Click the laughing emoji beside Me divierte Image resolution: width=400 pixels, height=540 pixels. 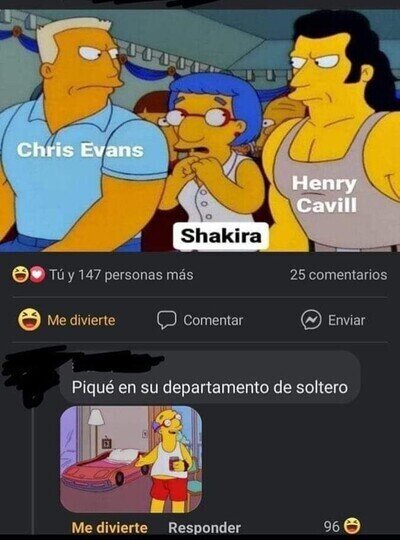[x=29, y=320]
